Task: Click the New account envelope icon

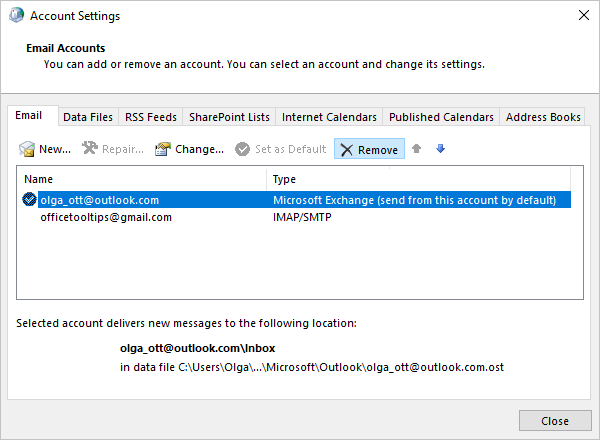Action: (x=27, y=149)
